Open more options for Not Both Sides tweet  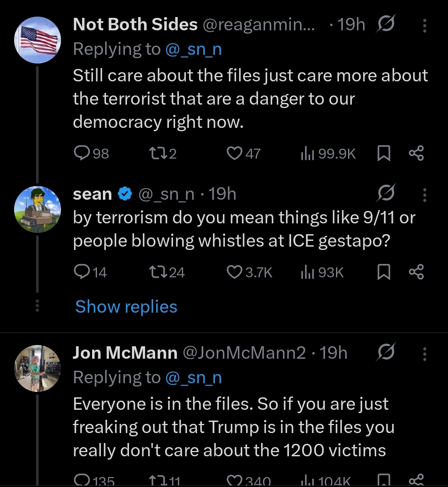424,26
